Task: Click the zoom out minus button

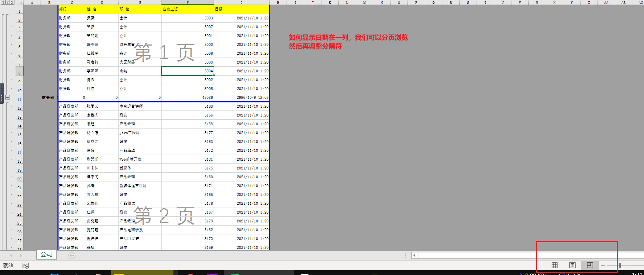Action: 603,265
